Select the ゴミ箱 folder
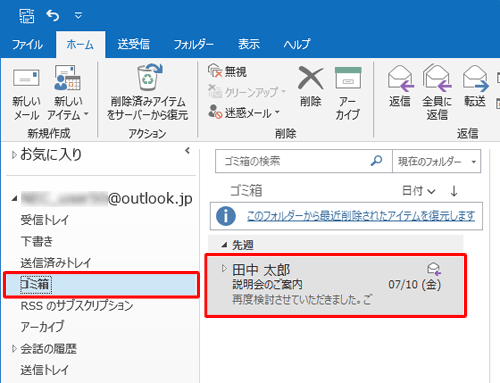 tap(101, 285)
